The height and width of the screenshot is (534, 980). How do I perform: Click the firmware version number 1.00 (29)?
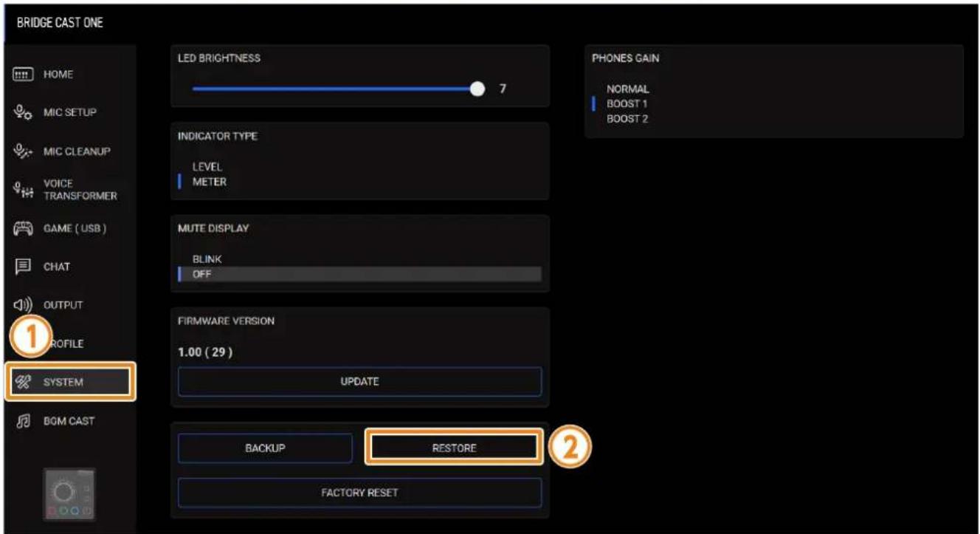pyautogui.click(x=206, y=352)
